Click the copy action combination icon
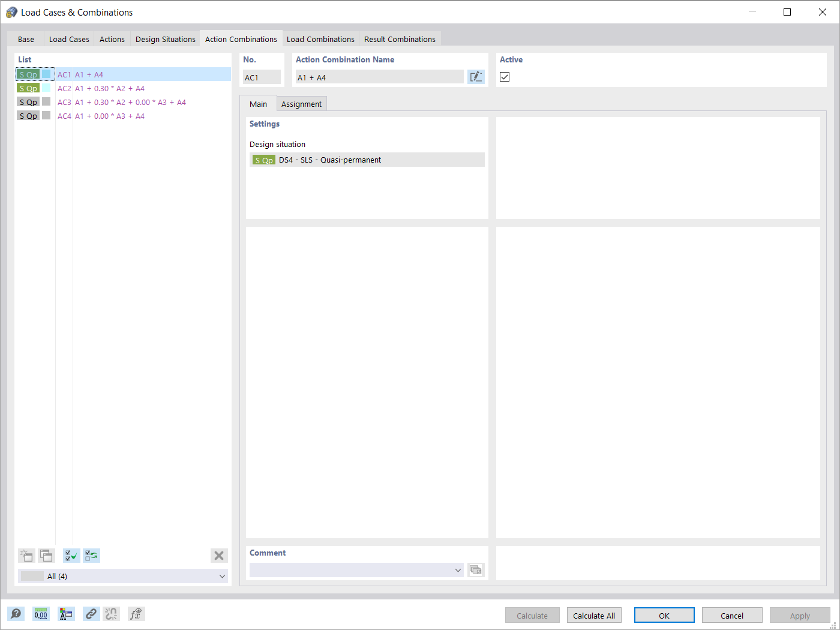The height and width of the screenshot is (630, 840). 46,556
